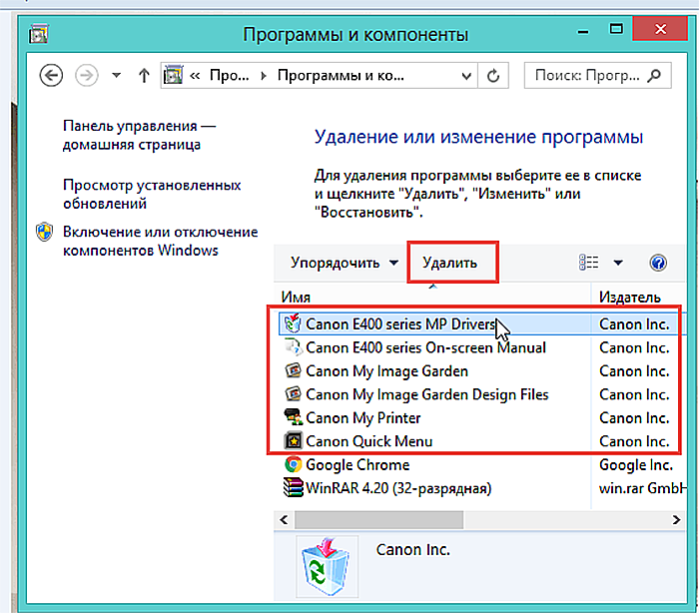The height and width of the screenshot is (613, 699).
Task: Click the address bar control panel icon
Action: [173, 75]
